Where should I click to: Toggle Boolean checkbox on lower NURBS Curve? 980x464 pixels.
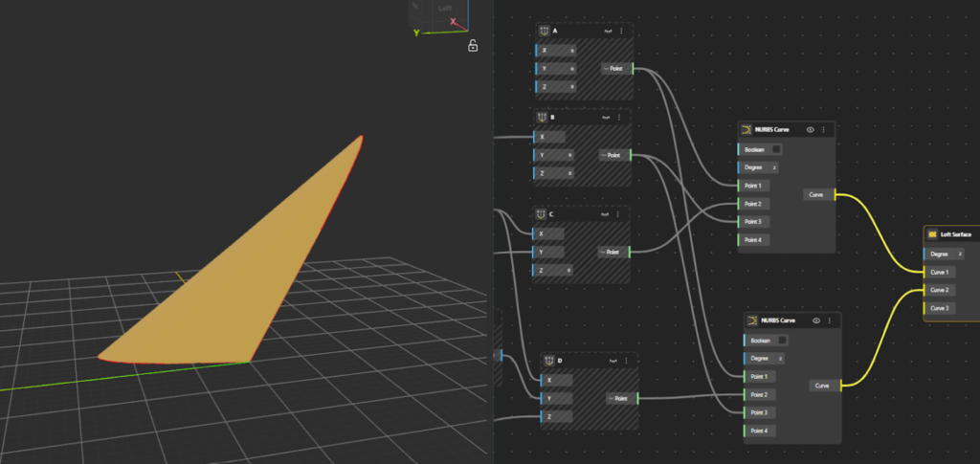pos(782,340)
